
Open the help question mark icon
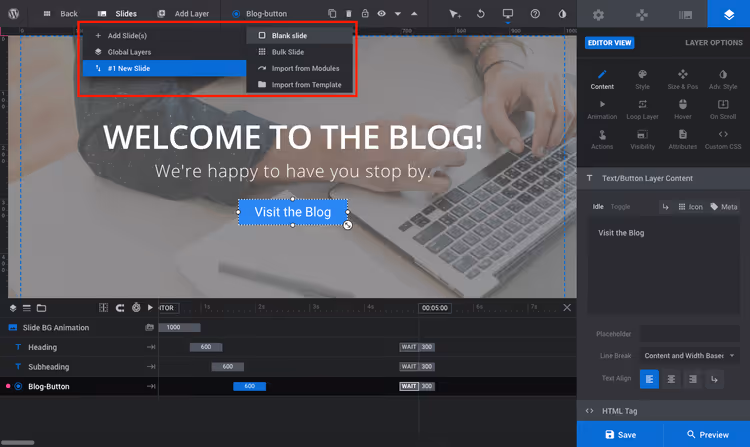(x=535, y=14)
